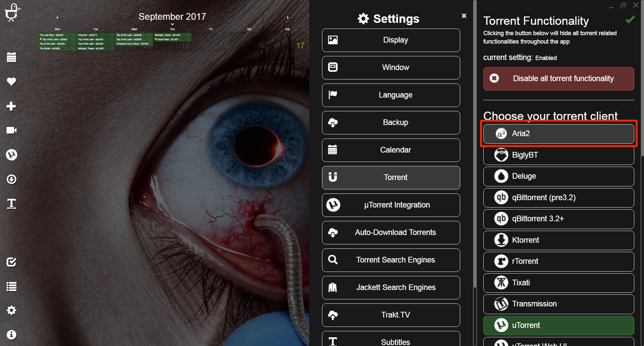Open Display settings
Image resolution: width=644 pixels, height=346 pixels.
[391, 40]
